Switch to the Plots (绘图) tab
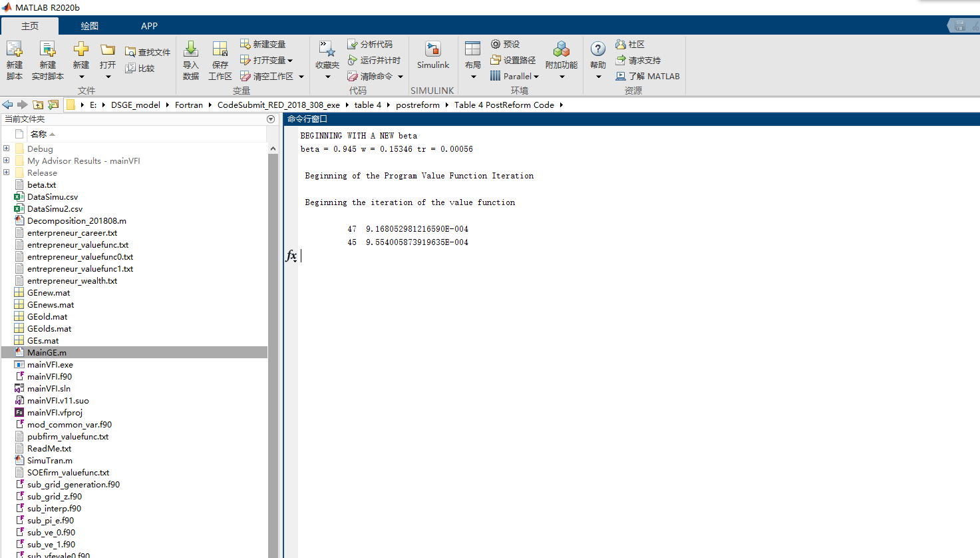The height and width of the screenshot is (558, 980). (90, 26)
